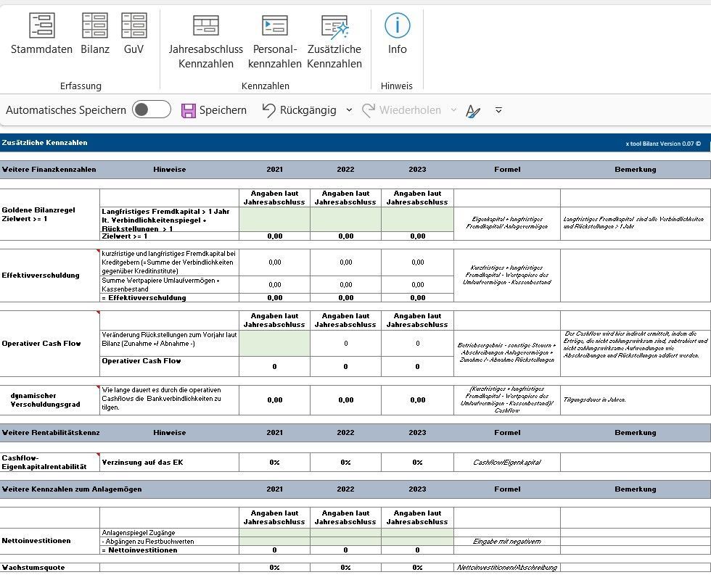Toggle Automatisches Speichern switch
711x588 pixels.
point(152,109)
